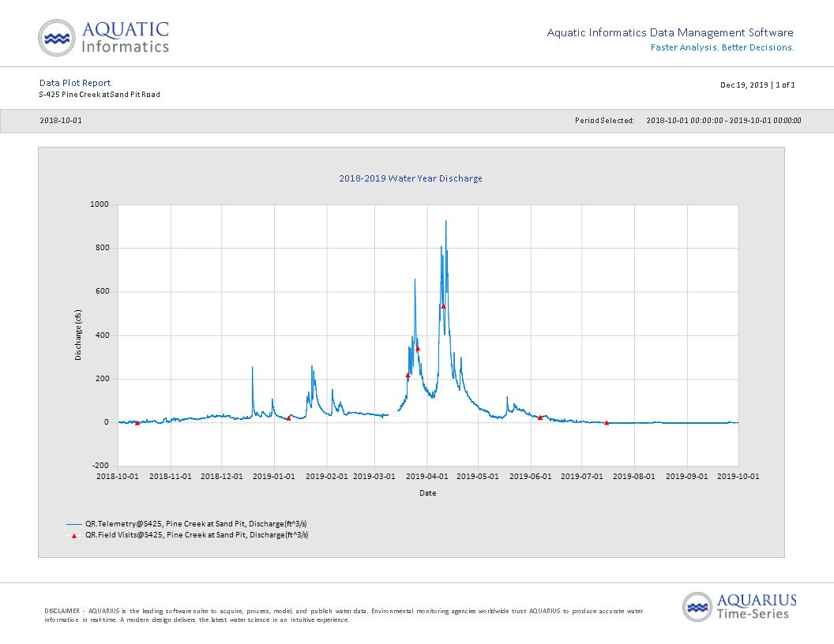Click the y-axis value '600'
Viewport: 834px width, 644px height.
(x=102, y=291)
